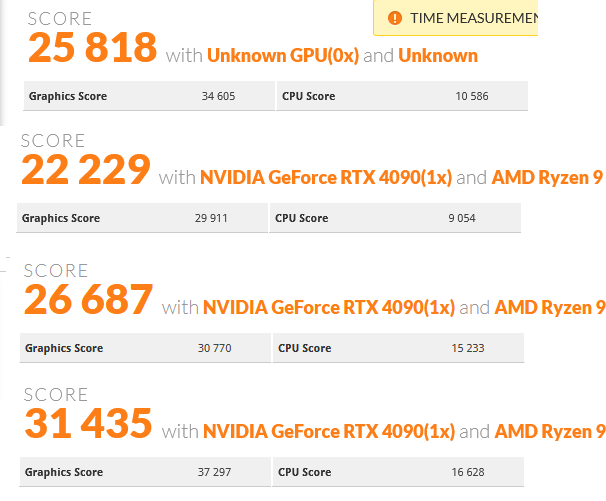Click the Unknown CPU link
Image resolution: width=606 pixels, height=501 pixels.
[x=438, y=55]
